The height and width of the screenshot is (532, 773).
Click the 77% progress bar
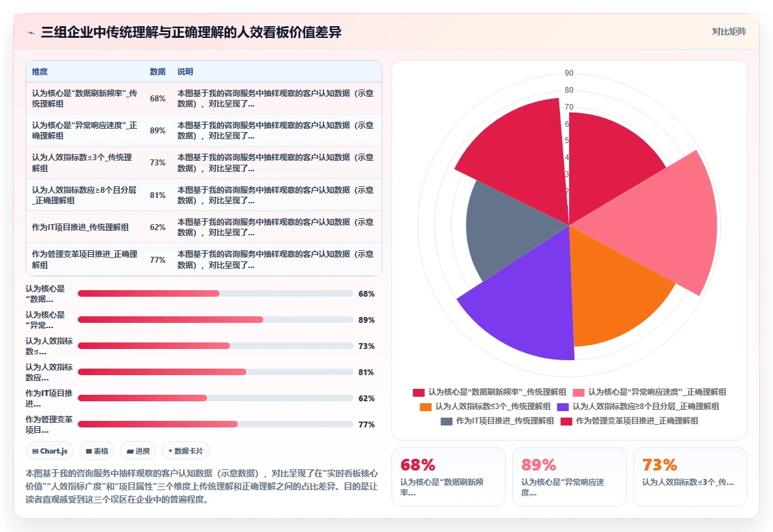click(x=216, y=425)
